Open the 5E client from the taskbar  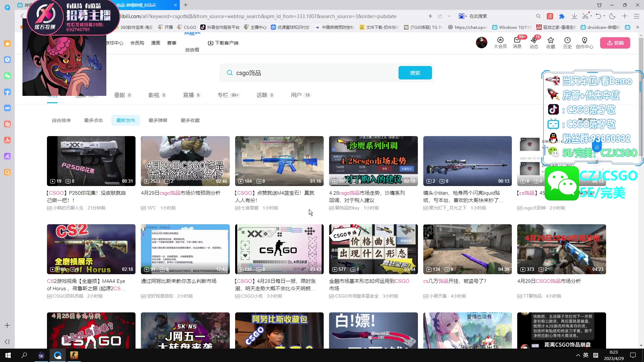point(41,355)
